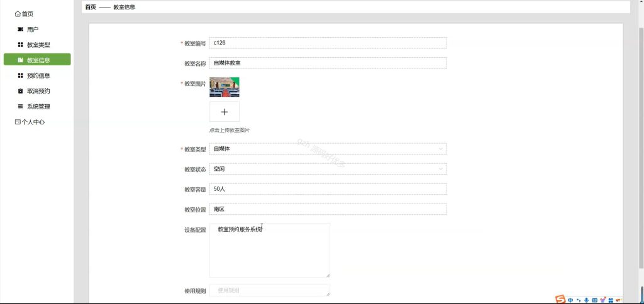
Task: Click the uploaded classroom image thumbnail
Action: 225,87
